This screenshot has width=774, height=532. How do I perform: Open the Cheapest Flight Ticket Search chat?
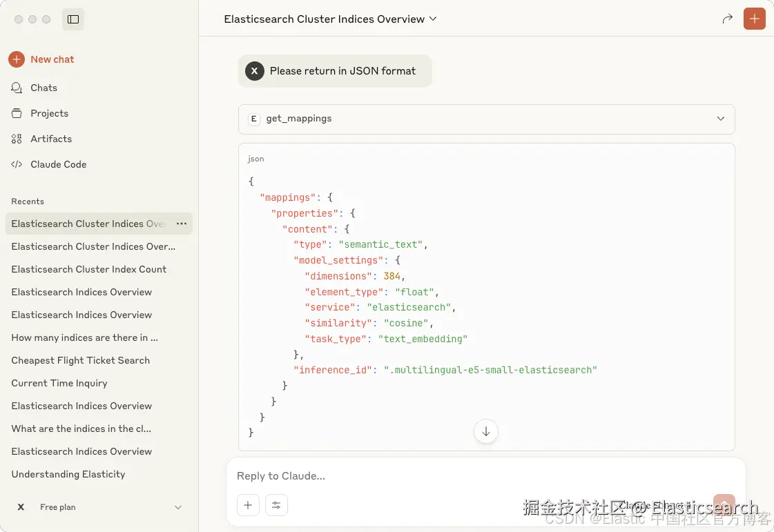[81, 360]
